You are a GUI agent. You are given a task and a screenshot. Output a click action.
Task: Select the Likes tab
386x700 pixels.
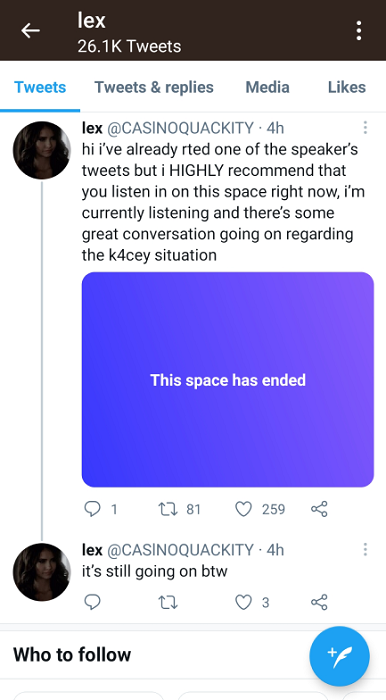tap(347, 87)
